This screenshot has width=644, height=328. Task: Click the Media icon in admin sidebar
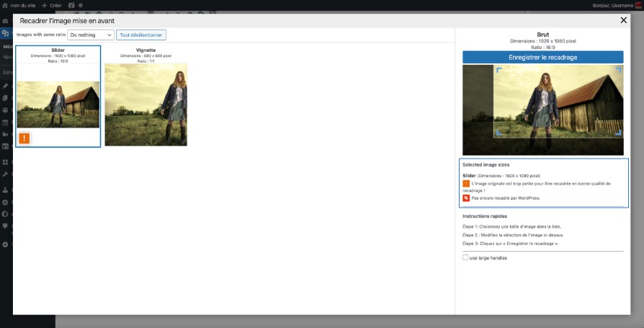5,33
